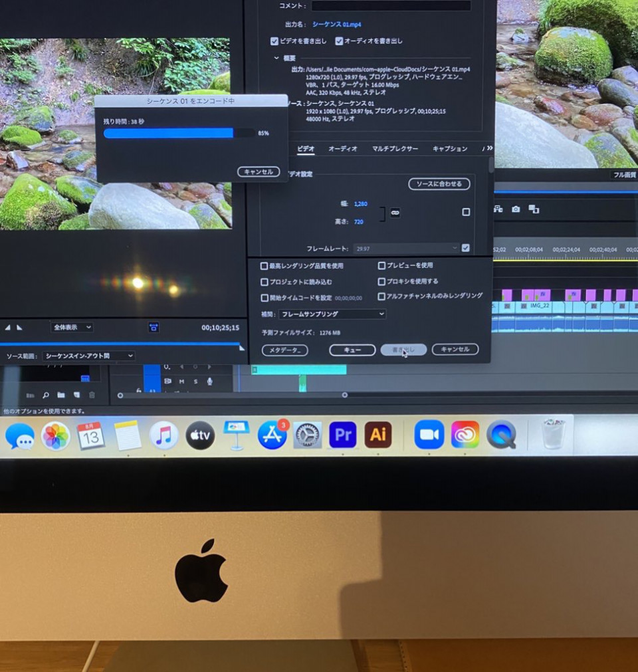Enable 最高レンダリング品質を使用 checkbox
Viewport: 638px width, 672px height.
click(x=264, y=266)
